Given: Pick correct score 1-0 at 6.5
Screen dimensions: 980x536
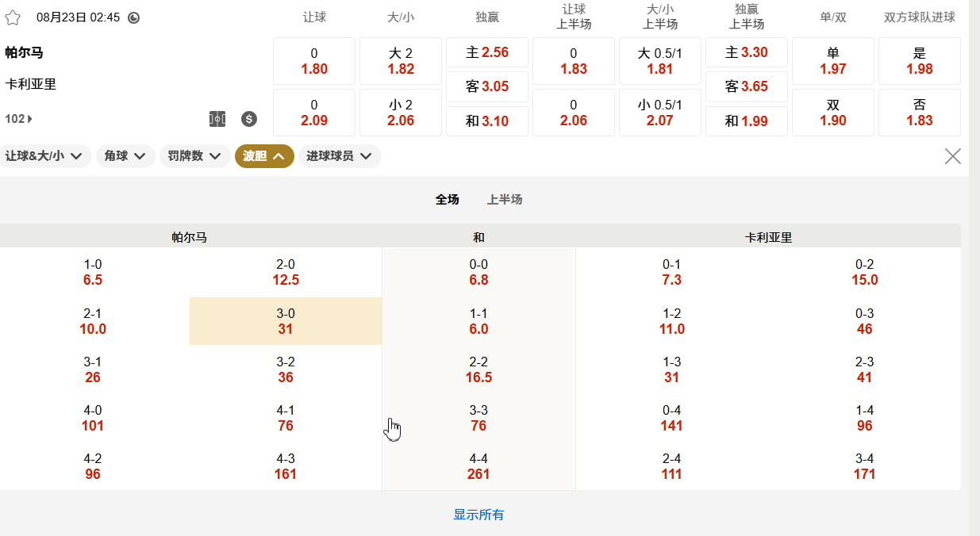Looking at the screenshot, I should (93, 272).
